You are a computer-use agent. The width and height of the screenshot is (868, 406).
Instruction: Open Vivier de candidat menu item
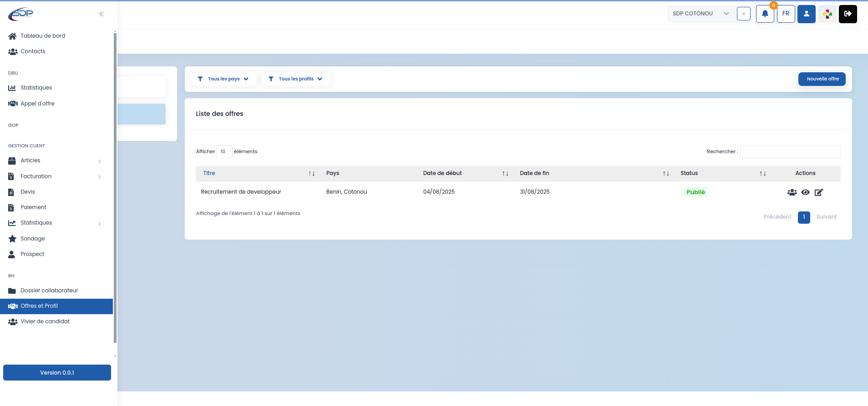point(45,321)
